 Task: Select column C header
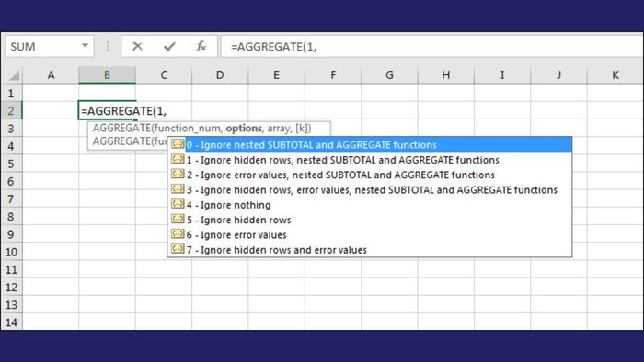[x=164, y=75]
